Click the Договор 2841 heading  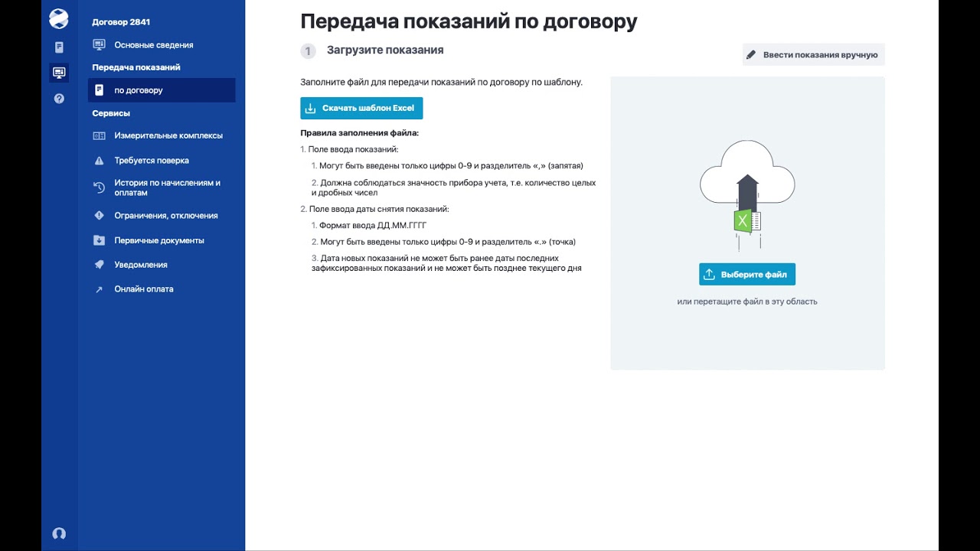point(121,22)
